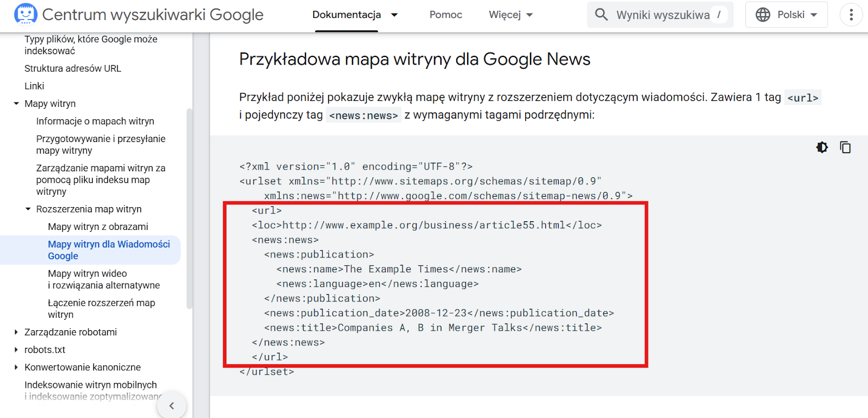Screen dimensions: 868x418
Task: Click the news:language en line
Action: (378, 284)
